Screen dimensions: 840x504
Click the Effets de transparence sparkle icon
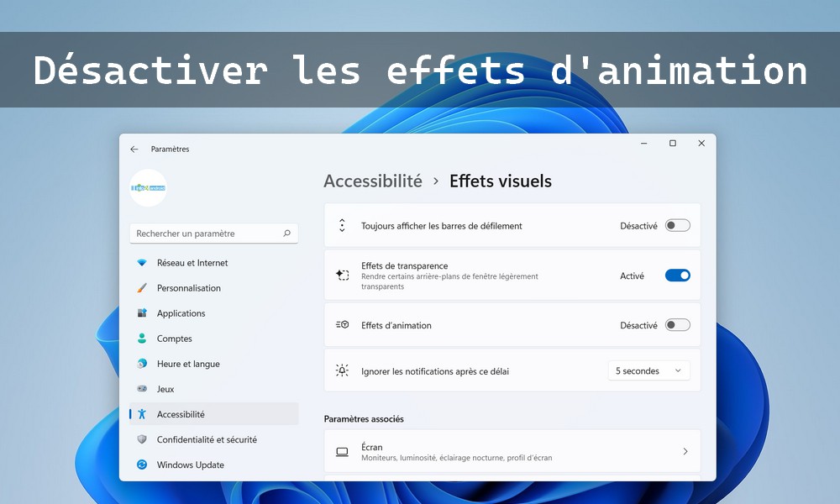343,276
